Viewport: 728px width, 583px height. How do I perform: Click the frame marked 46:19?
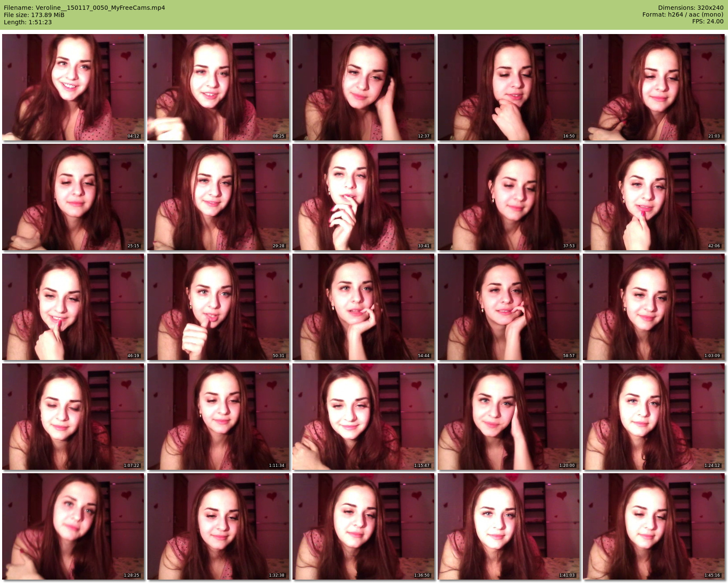click(x=73, y=307)
